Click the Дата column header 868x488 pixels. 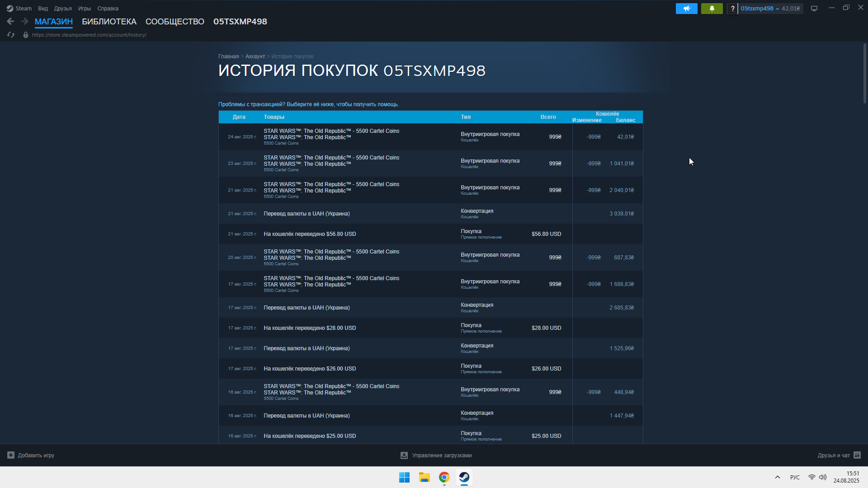click(239, 117)
